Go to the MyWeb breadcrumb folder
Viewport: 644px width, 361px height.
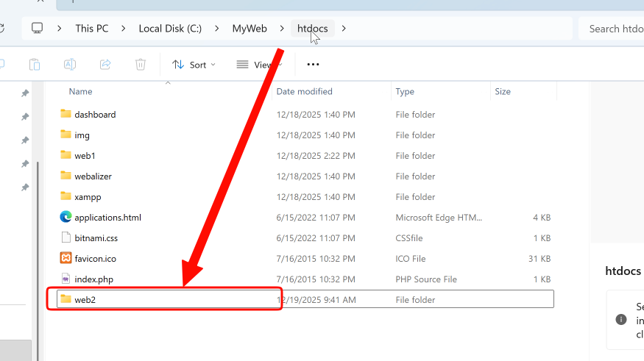coord(249,29)
